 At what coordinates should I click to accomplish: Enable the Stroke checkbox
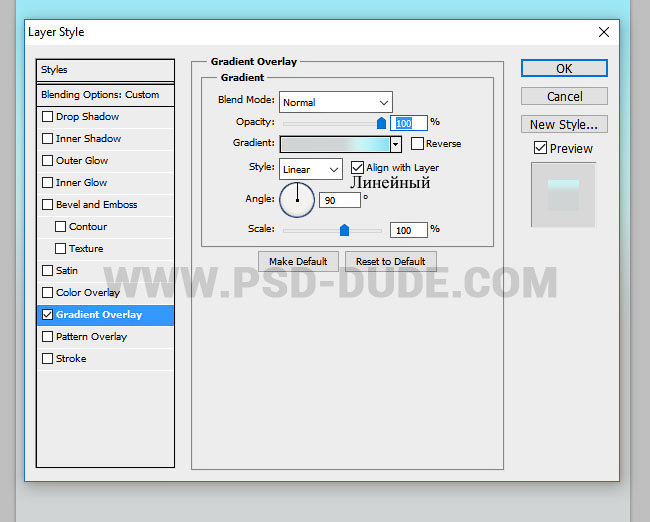click(47, 358)
